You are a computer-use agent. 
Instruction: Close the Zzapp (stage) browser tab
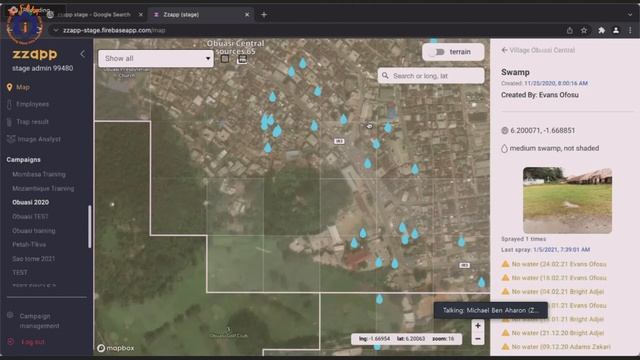click(247, 15)
